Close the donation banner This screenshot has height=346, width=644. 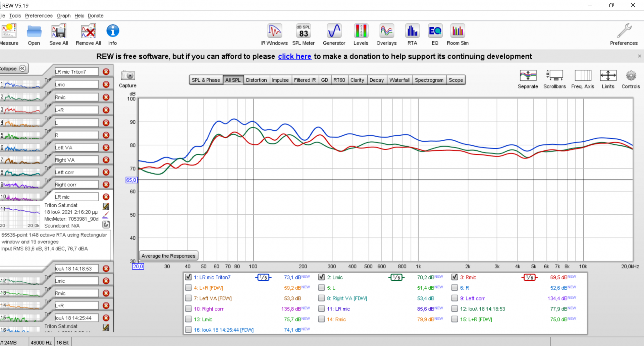[639, 56]
